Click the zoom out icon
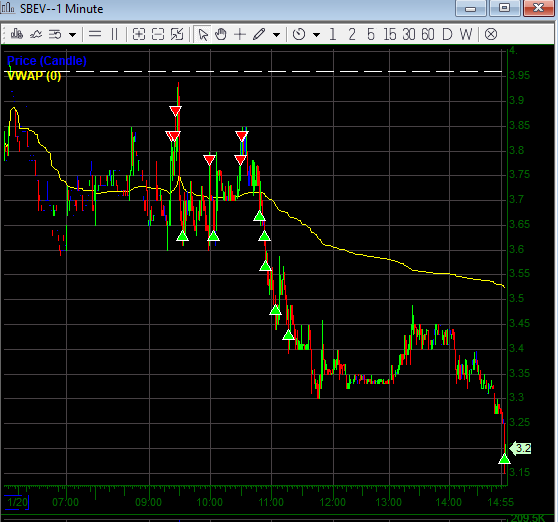558x522 pixels. pyautogui.click(x=158, y=35)
